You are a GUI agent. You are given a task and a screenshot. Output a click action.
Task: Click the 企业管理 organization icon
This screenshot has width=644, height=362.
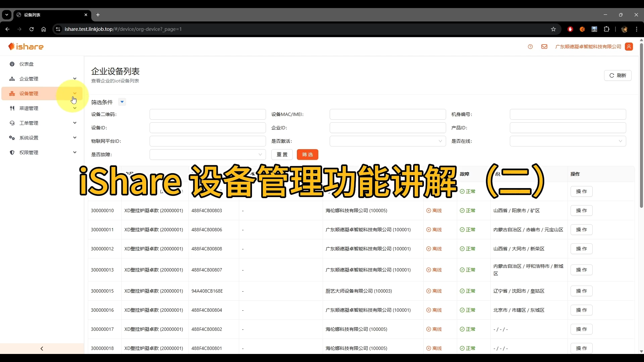click(x=12, y=79)
